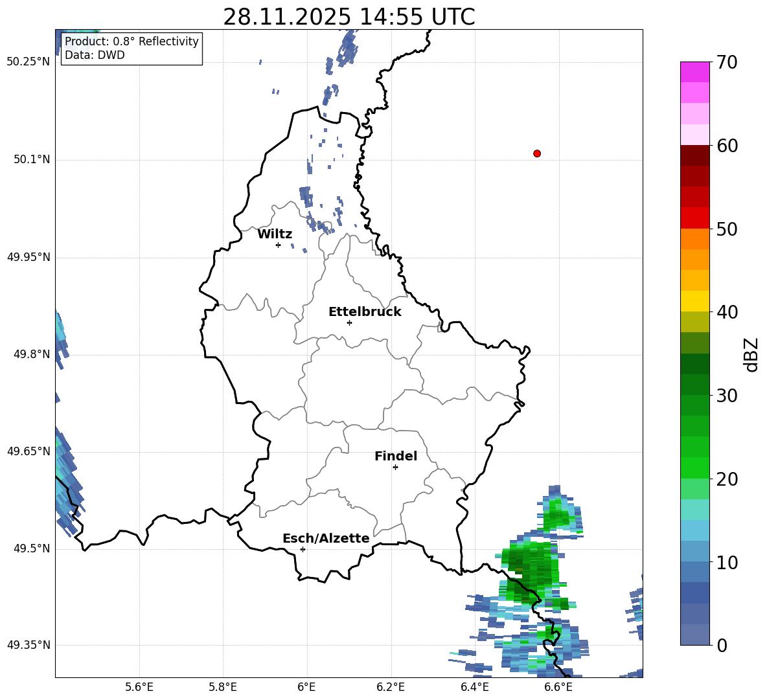Click the 0 tick on the colorbar
The image size is (767, 700).
click(x=722, y=646)
